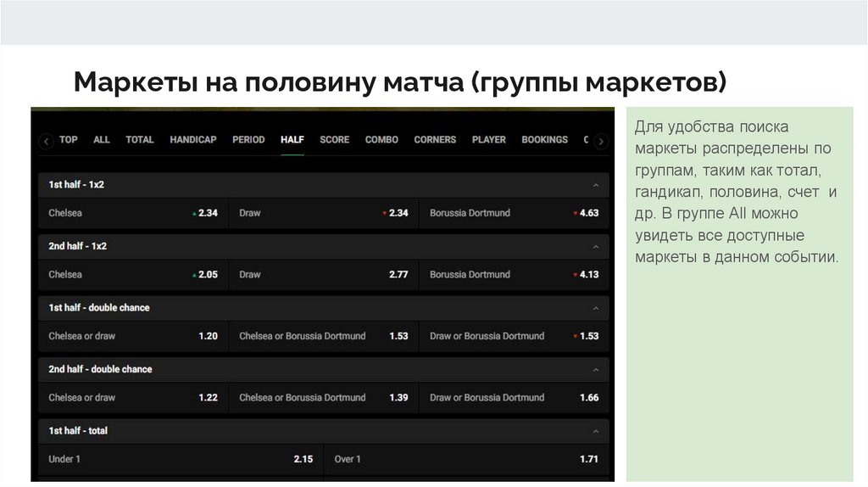Viewport: 868px width, 487px height.
Task: Collapse the 1st half - 1x2 market
Action: coord(596,185)
